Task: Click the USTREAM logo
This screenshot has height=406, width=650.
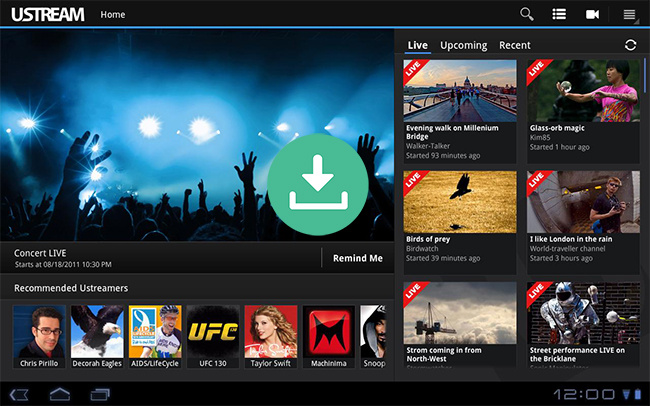Action: [x=48, y=15]
